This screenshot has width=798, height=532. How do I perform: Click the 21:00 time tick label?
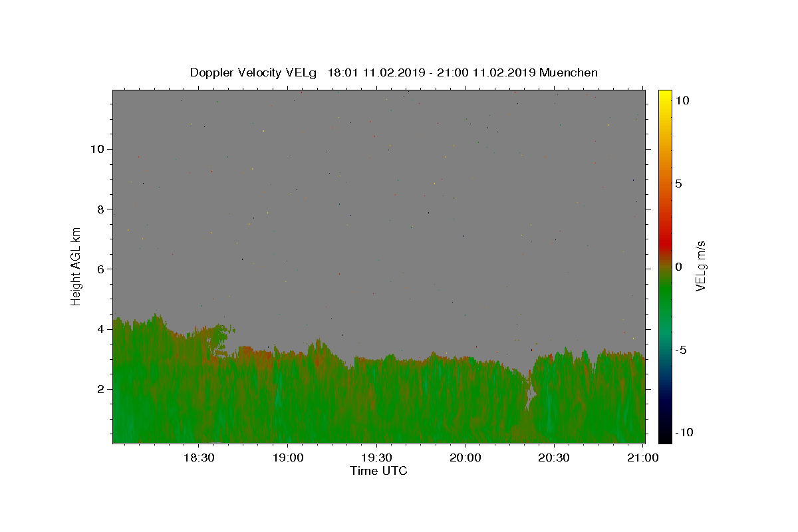coord(642,458)
